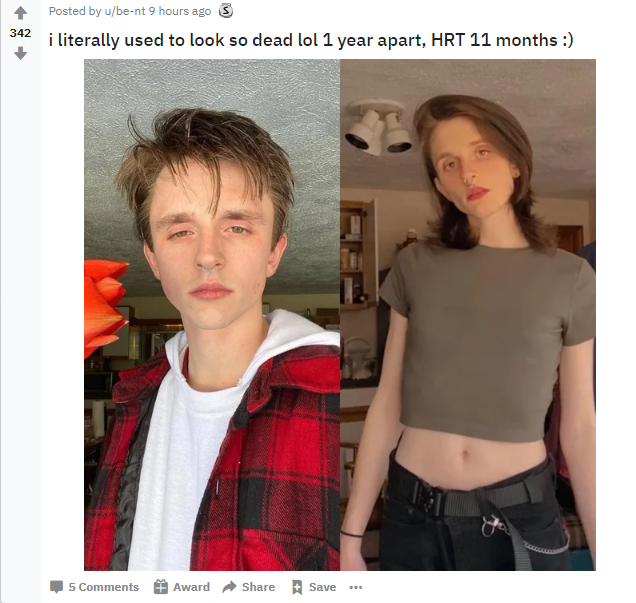Downvote the post with the down arrow
This screenshot has height=603, width=636.
tap(20, 53)
